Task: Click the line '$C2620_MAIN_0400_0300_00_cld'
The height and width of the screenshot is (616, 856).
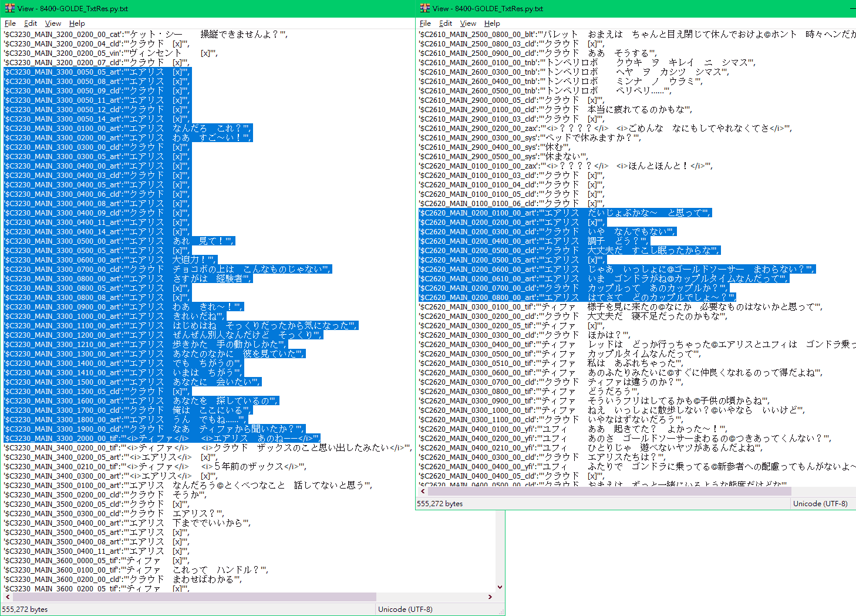Action: pyautogui.click(x=542, y=457)
